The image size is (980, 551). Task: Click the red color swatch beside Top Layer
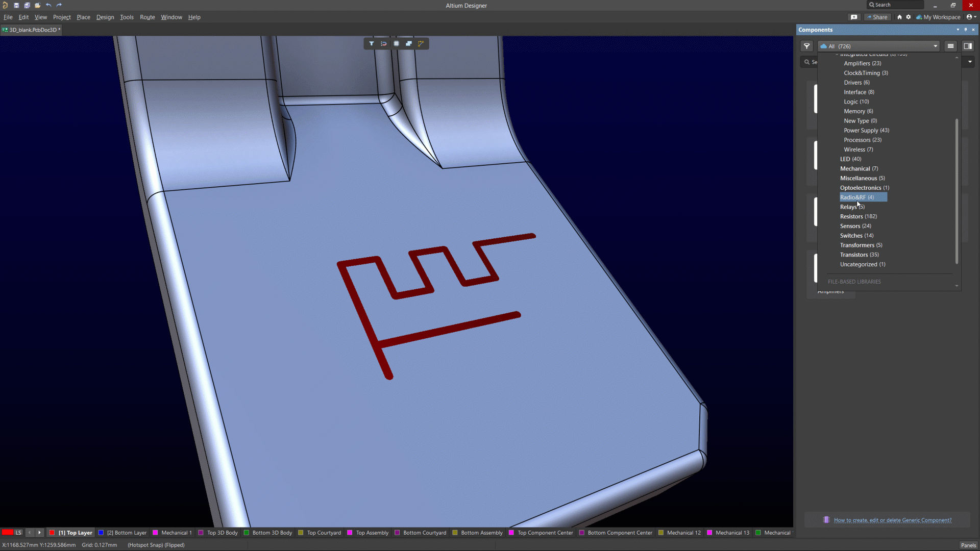point(52,533)
